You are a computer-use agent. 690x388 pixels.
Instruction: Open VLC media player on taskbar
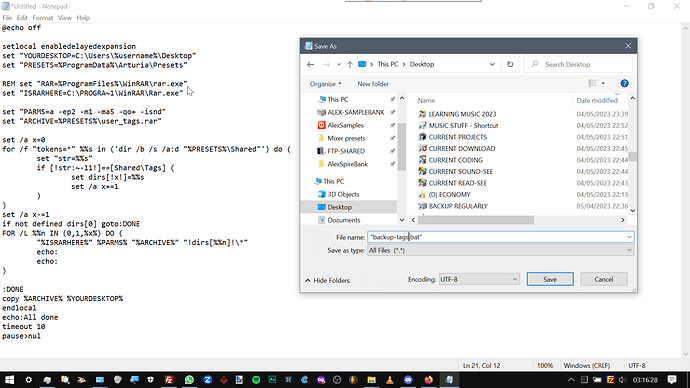[x=389, y=380]
